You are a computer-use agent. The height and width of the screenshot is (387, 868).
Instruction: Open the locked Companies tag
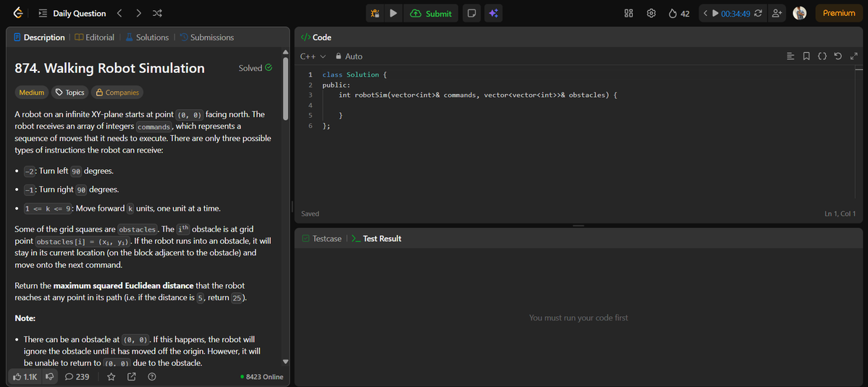pyautogui.click(x=117, y=93)
